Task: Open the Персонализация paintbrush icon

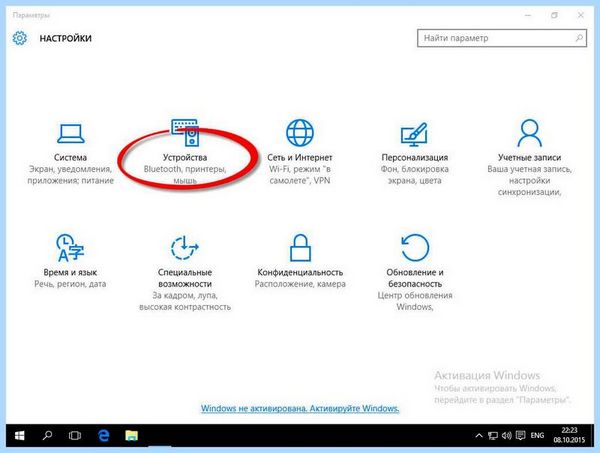Action: pos(414,134)
